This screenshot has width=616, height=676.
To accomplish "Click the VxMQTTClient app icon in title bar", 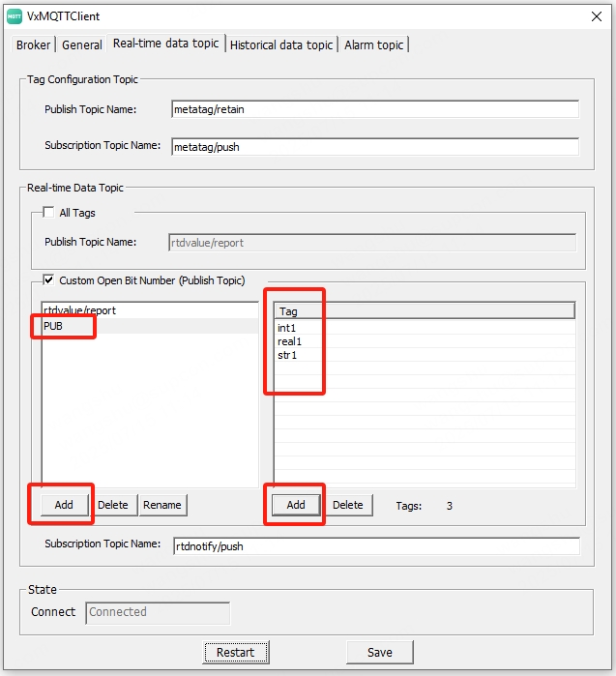I will [15, 16].
